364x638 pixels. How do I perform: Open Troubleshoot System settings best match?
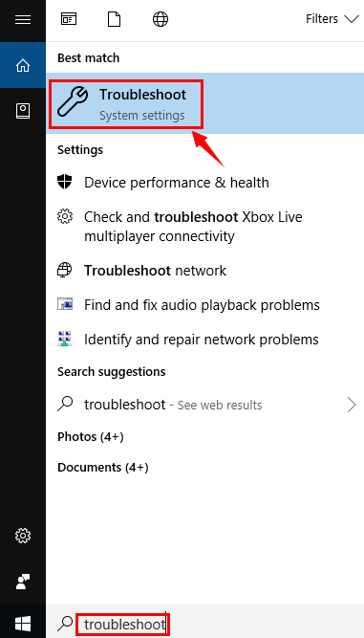point(205,103)
